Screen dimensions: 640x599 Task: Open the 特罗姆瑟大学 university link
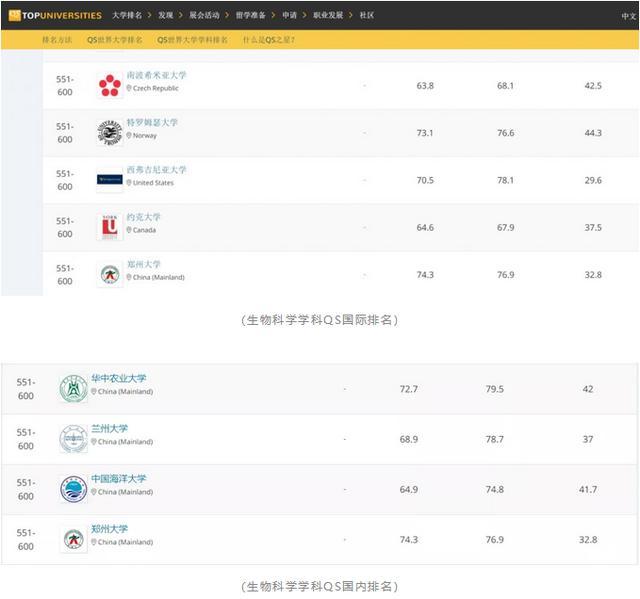[152, 122]
